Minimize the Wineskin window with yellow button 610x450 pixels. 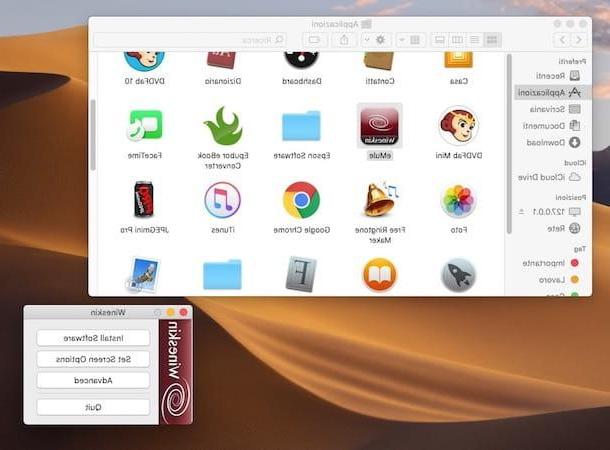pyautogui.click(x=170, y=312)
